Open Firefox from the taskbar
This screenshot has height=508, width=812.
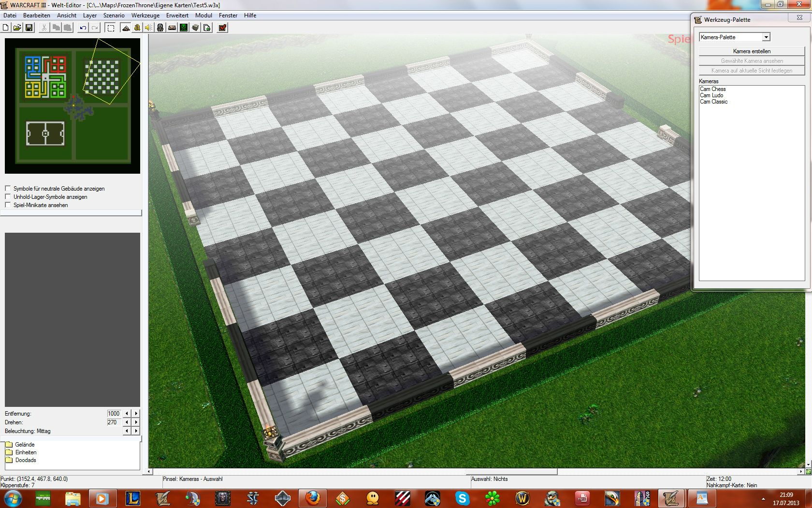click(313, 498)
